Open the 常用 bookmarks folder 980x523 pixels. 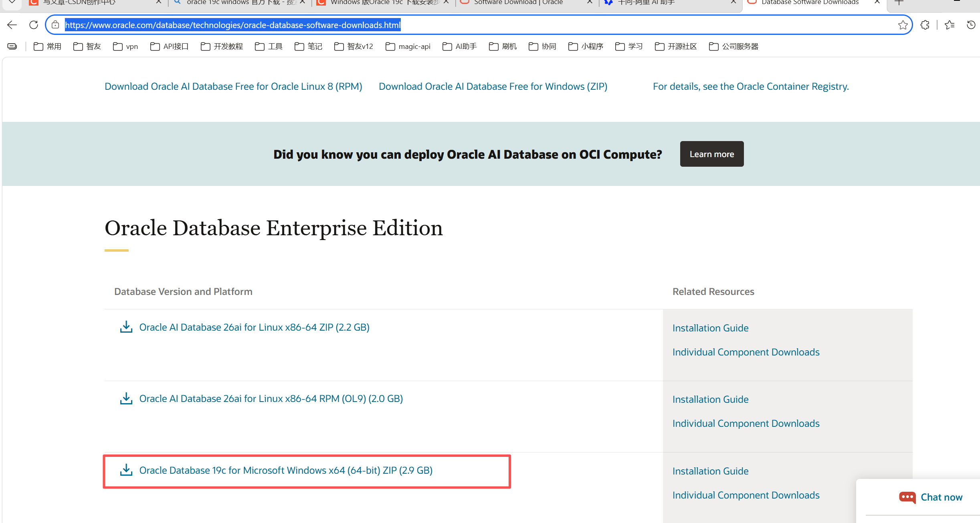pos(48,46)
